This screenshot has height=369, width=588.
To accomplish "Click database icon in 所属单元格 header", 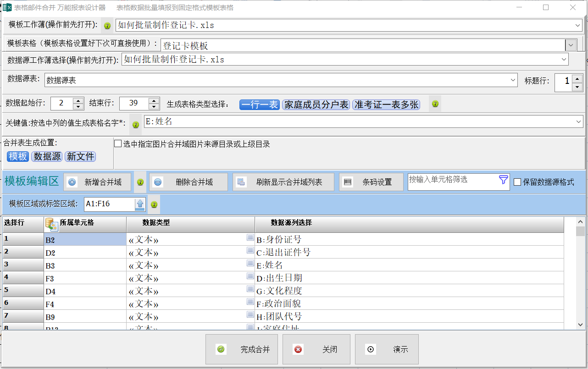I will pos(51,224).
